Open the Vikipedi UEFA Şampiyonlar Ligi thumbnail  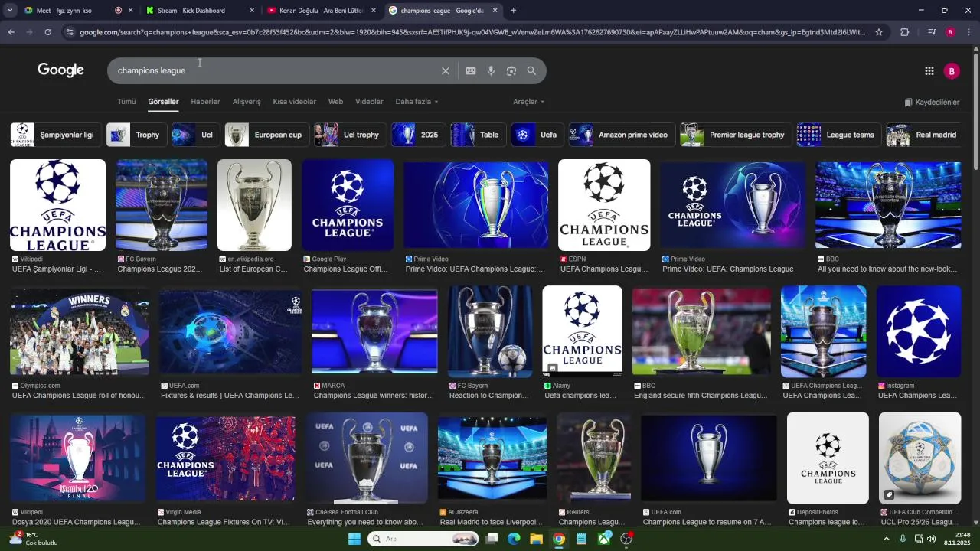tap(57, 205)
